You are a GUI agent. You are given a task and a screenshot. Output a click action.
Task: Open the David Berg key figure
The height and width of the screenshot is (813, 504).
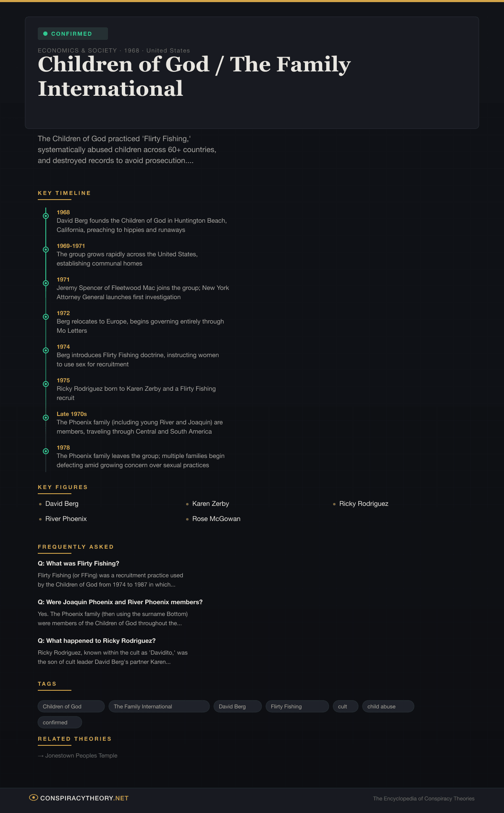click(x=62, y=504)
